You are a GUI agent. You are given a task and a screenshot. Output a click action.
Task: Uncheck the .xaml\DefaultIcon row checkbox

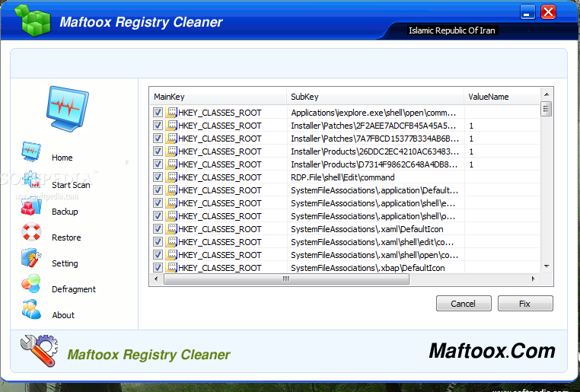click(x=158, y=229)
